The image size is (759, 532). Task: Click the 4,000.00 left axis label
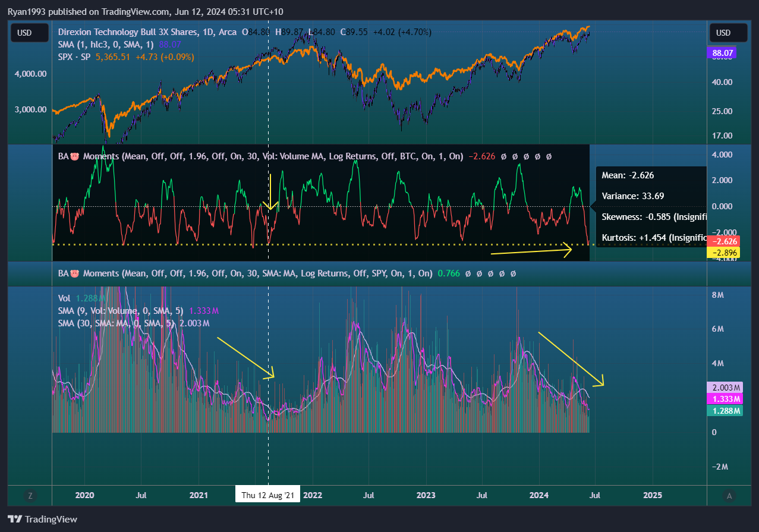(30, 74)
